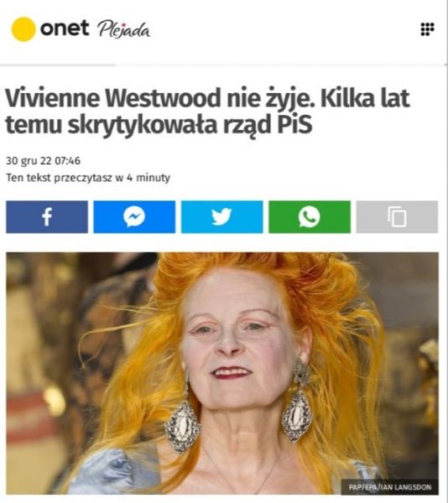Copy the article link with the gray button
This screenshot has height=503, width=448.
pyautogui.click(x=397, y=217)
